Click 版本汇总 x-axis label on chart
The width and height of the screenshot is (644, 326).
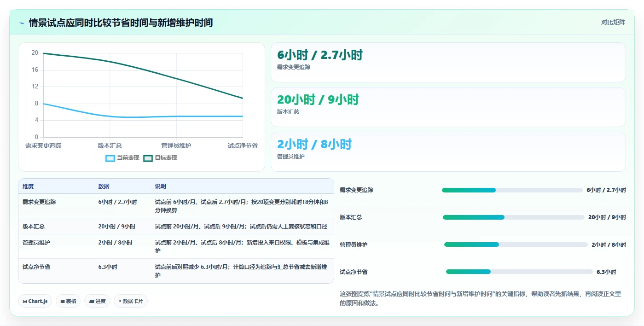(x=110, y=146)
